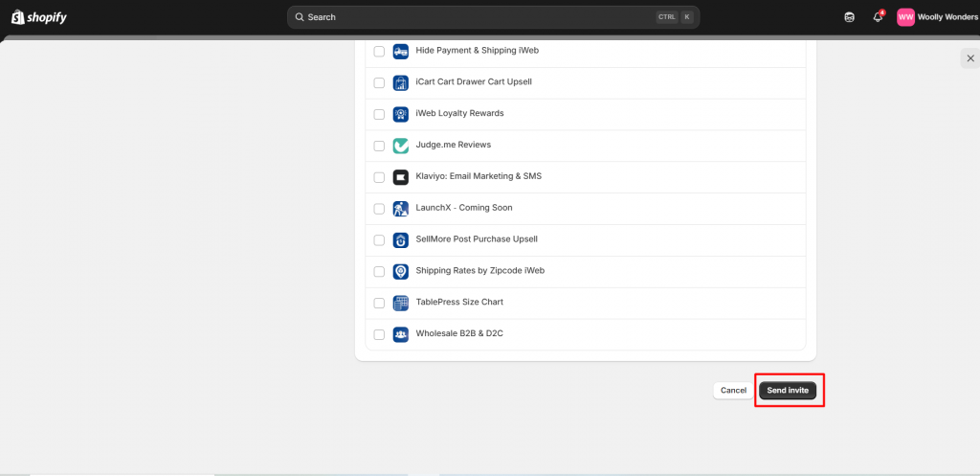Tick the Judge.me Reviews checkbox
The width and height of the screenshot is (980, 476).
[x=379, y=146]
